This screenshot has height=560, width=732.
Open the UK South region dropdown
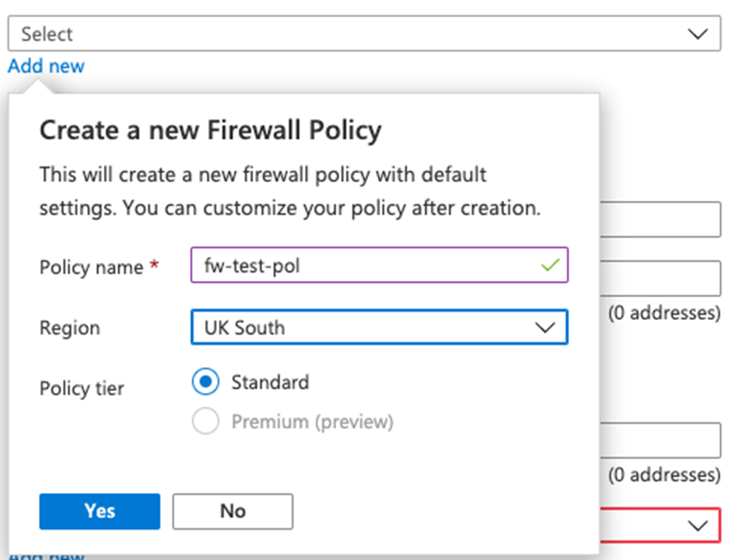(379, 327)
